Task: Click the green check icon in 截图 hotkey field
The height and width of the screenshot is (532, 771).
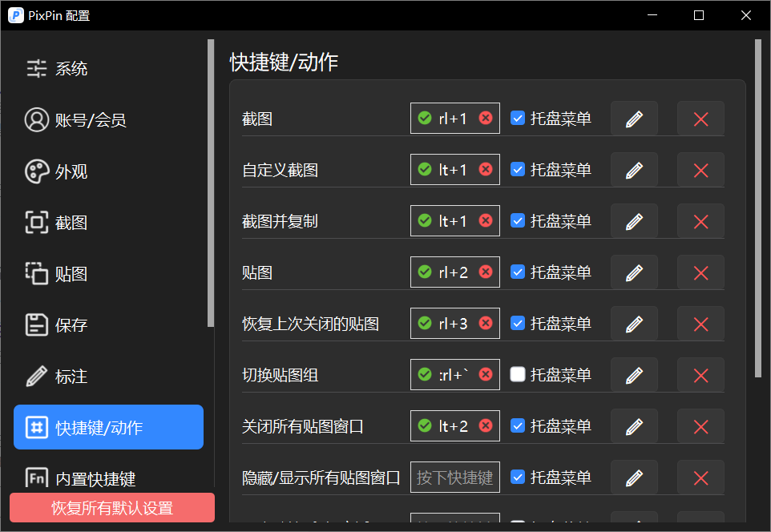Action: (x=425, y=119)
